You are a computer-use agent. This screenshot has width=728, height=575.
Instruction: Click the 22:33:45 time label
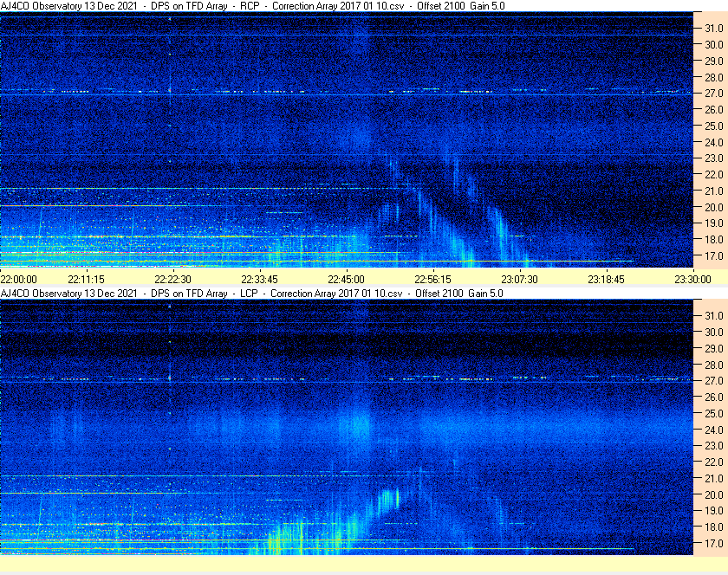pos(259,280)
